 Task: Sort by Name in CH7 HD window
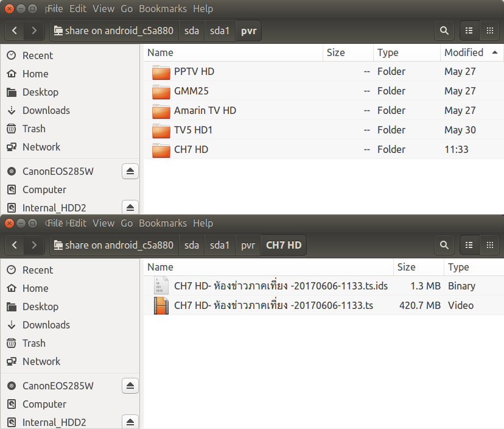click(x=268, y=267)
